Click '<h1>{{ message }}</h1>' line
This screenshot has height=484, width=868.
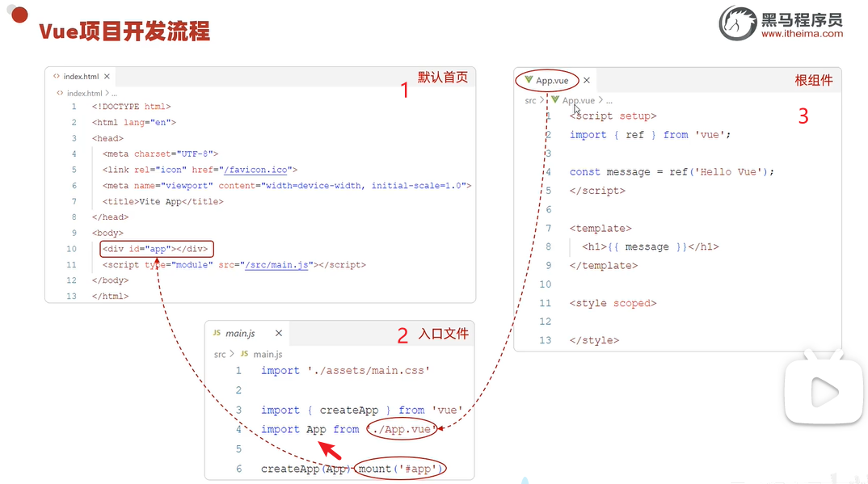point(651,246)
